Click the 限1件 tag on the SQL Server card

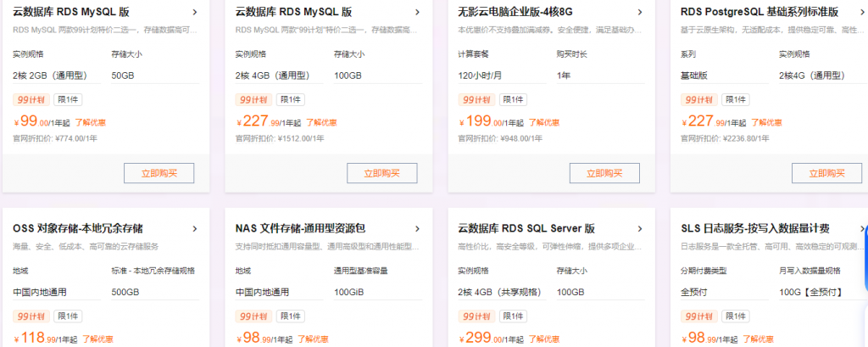(x=512, y=316)
